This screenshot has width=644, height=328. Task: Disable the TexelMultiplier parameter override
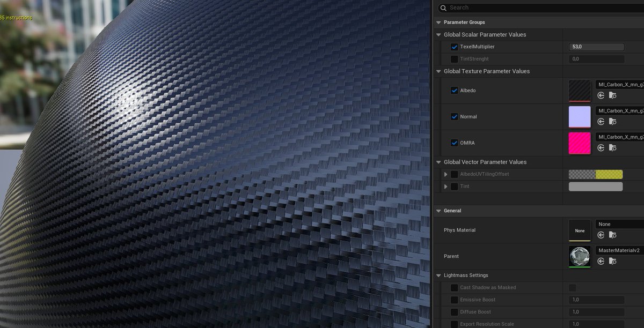(x=455, y=47)
